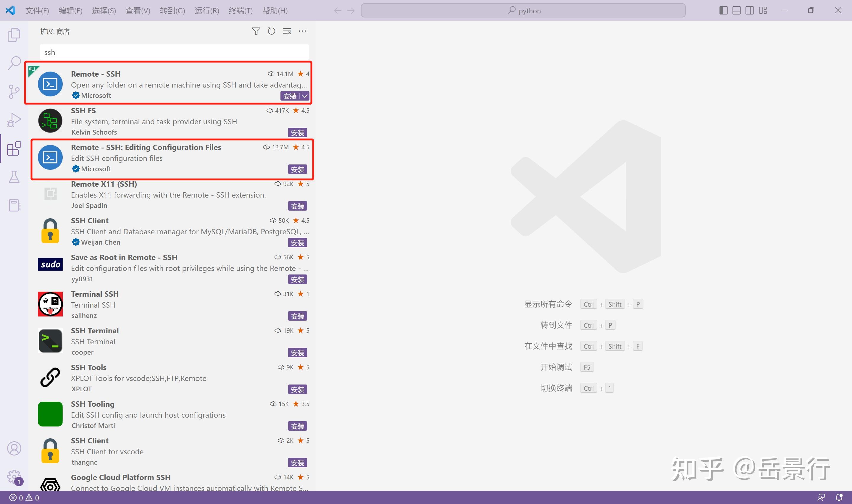Open the 查看(V) menu
This screenshot has height=504, width=852.
[x=138, y=11]
